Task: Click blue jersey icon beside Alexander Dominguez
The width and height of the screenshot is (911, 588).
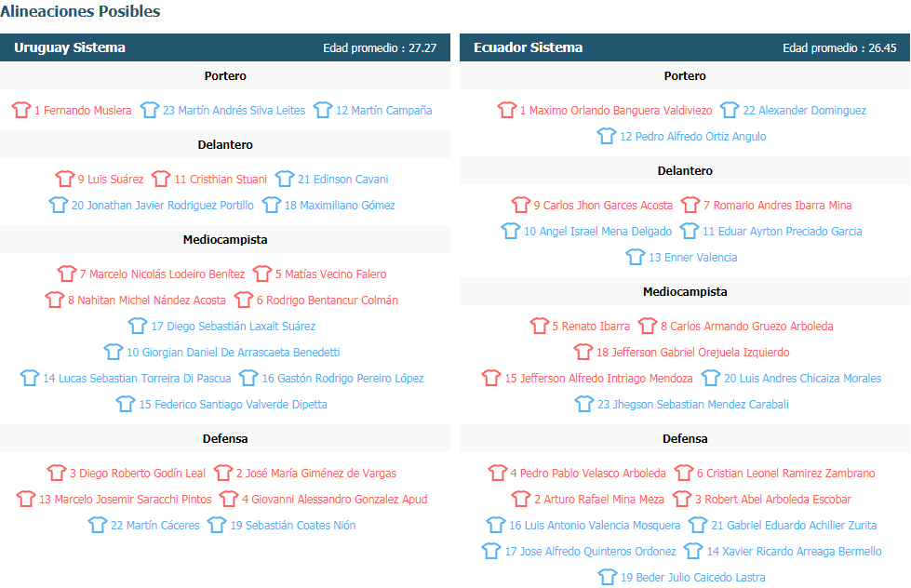Action: 730,110
